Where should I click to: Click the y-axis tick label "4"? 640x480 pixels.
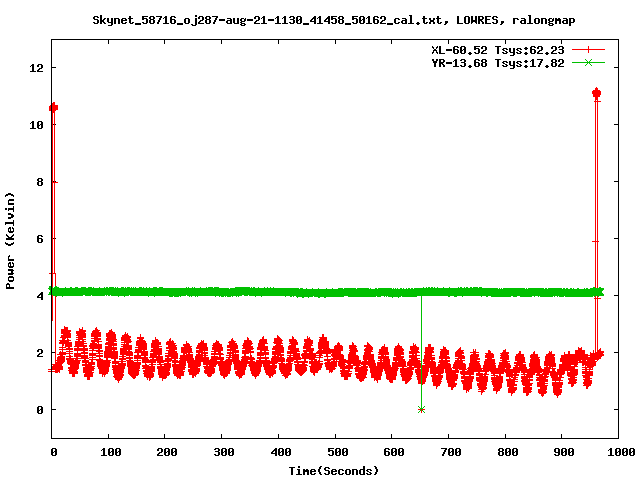[x=40, y=296]
